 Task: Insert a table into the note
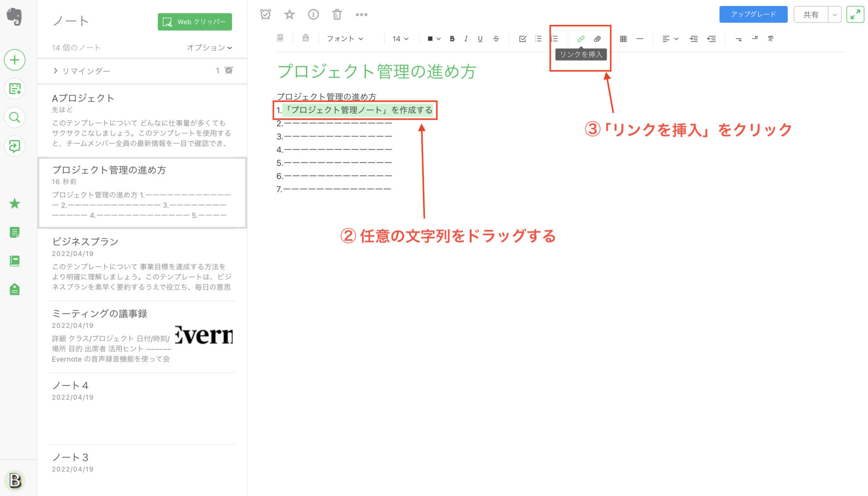(623, 39)
